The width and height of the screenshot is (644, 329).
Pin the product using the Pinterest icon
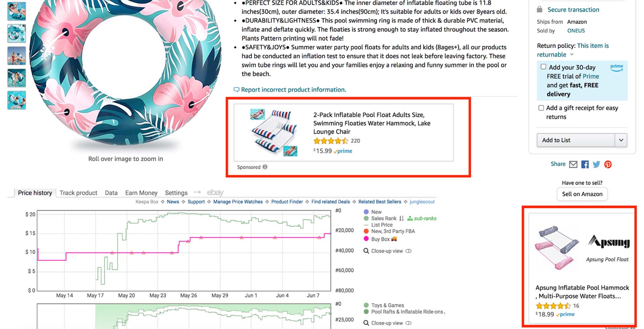[x=608, y=164]
